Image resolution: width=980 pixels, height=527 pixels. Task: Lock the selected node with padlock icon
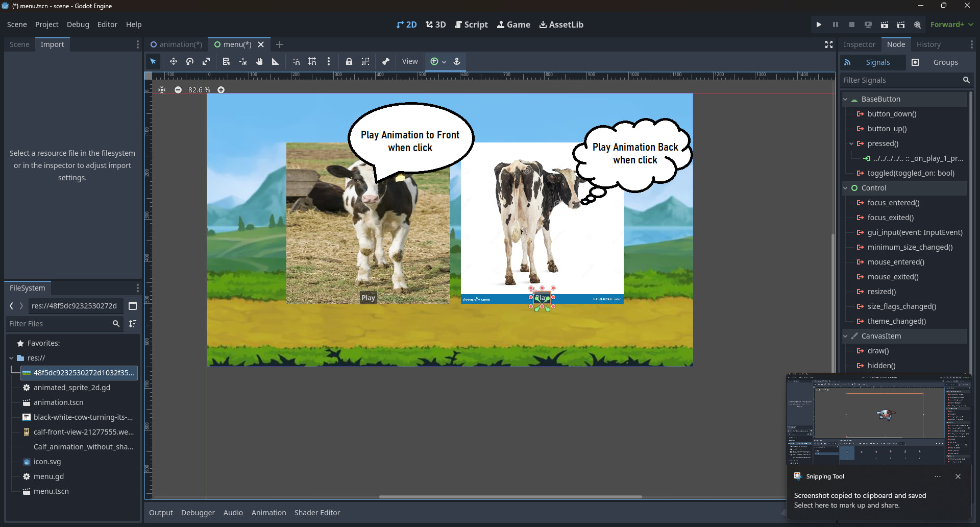coord(349,61)
